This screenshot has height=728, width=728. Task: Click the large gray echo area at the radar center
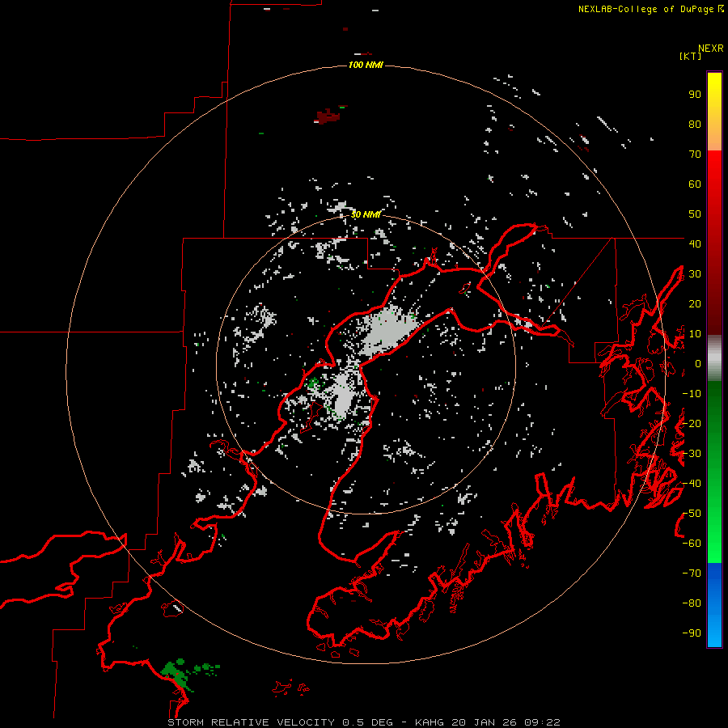390,331
